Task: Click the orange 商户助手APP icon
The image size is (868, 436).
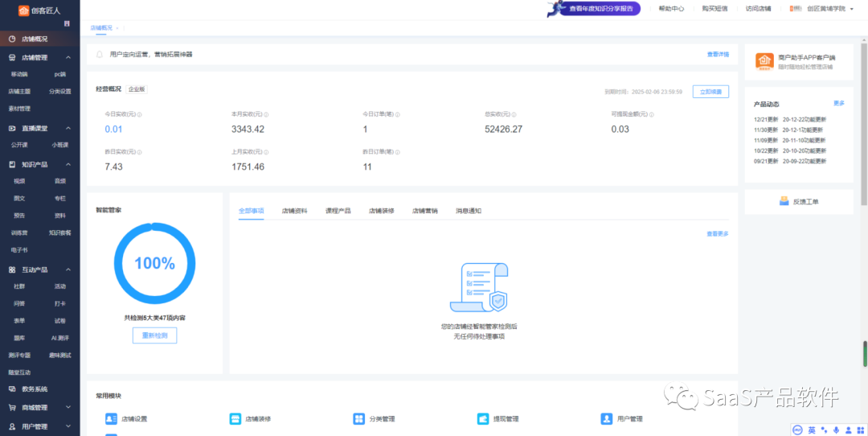Action: point(764,62)
